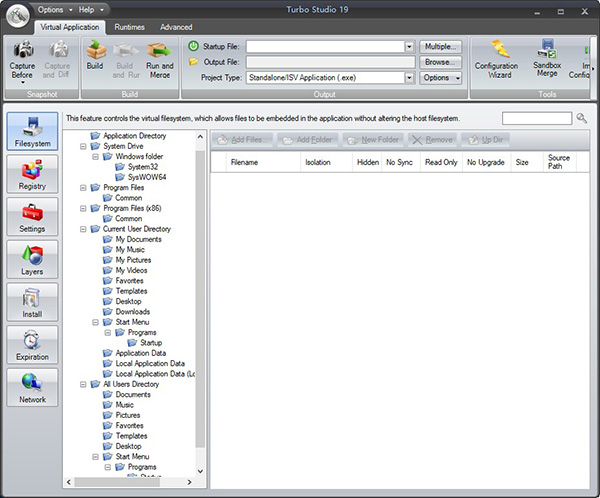
Task: Click the Multiple... button
Action: (441, 47)
